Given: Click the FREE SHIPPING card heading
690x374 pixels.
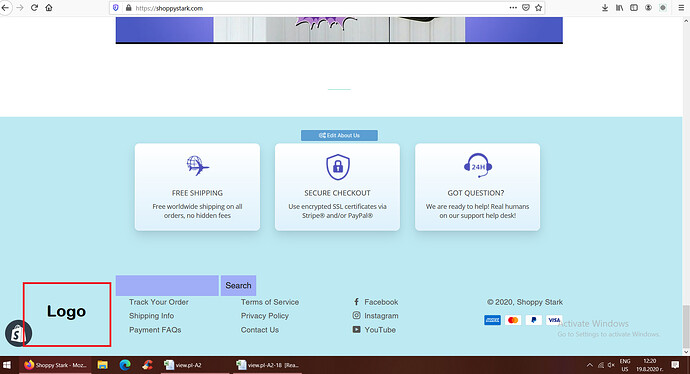Looking at the screenshot, I should (197, 193).
